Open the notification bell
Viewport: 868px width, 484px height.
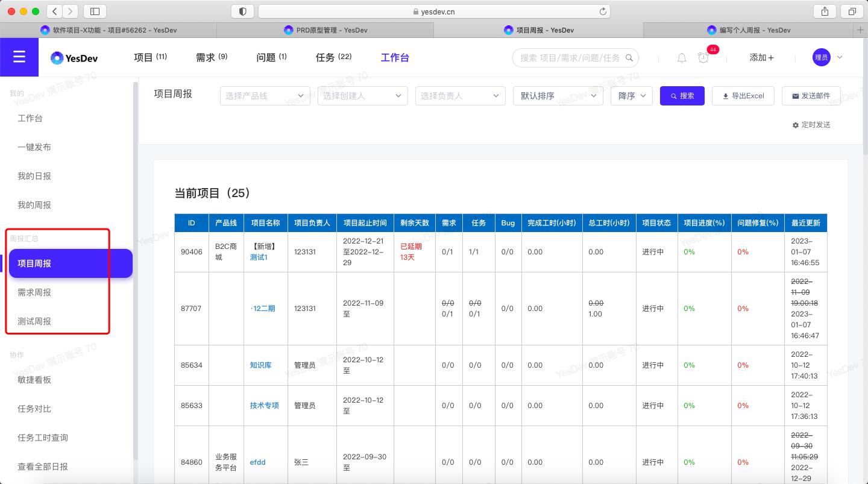(x=681, y=58)
